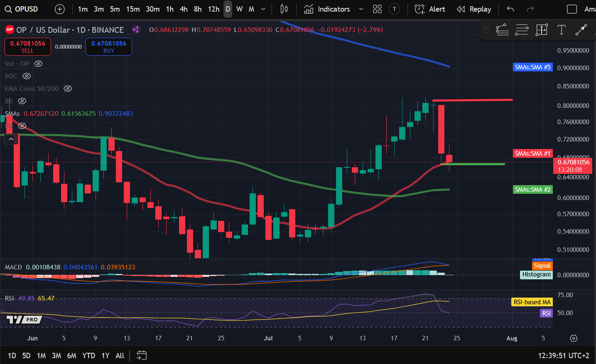Open go-to-date calendar icon
This screenshot has height=364, width=596.
[x=142, y=355]
